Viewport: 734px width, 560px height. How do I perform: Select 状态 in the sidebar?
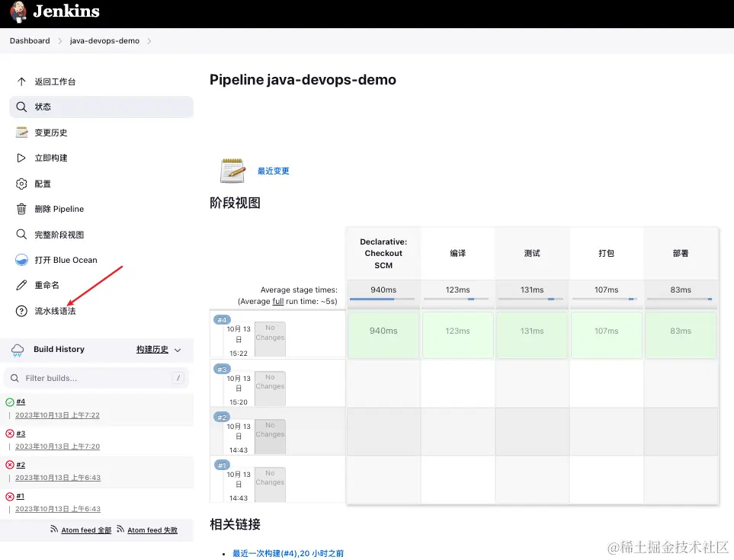(x=101, y=107)
